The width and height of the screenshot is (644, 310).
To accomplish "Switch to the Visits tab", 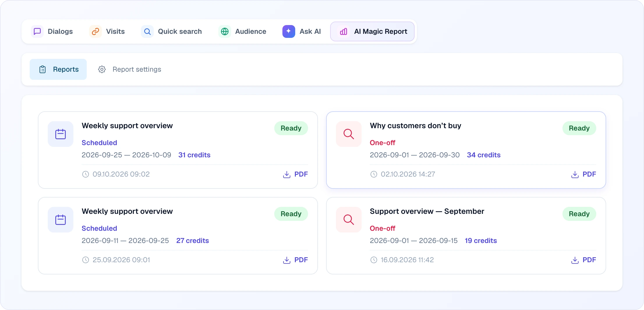I will tap(107, 31).
